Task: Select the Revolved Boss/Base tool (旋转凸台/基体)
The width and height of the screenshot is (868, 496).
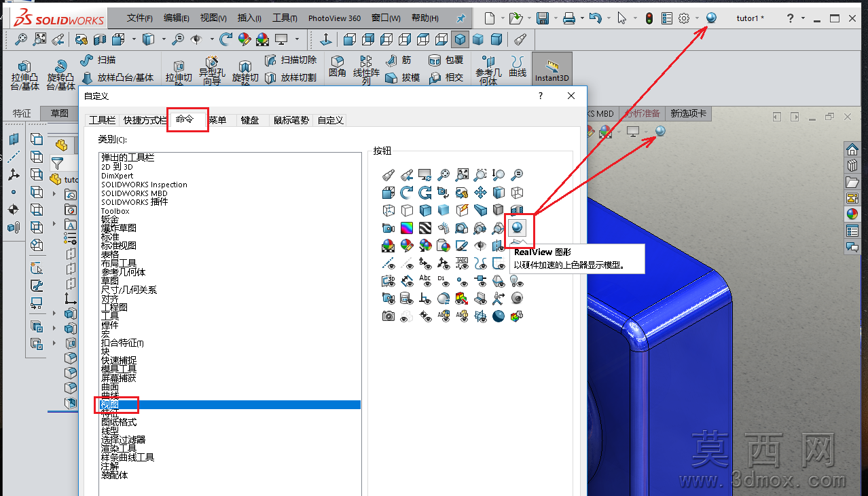Action: click(61, 75)
